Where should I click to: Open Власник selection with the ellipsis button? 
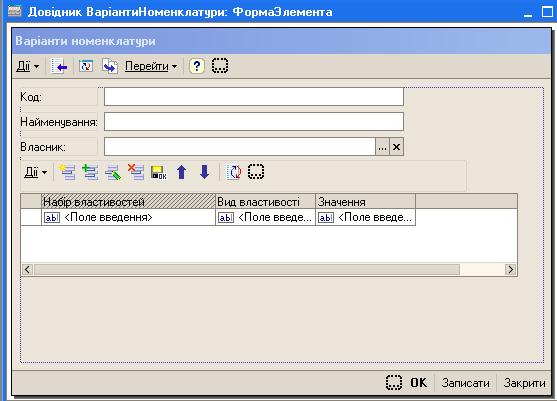382,147
